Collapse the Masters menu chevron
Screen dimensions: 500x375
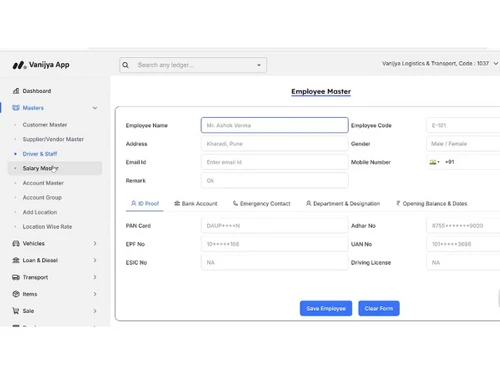[95, 108]
